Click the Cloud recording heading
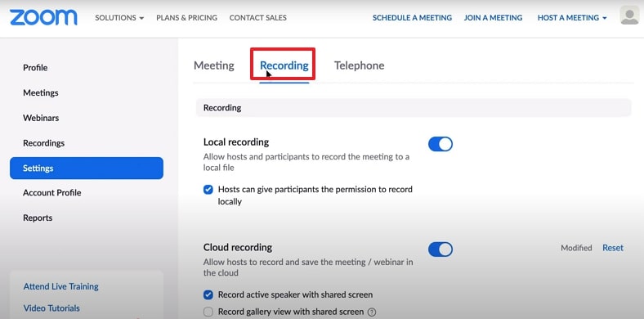 coord(238,248)
